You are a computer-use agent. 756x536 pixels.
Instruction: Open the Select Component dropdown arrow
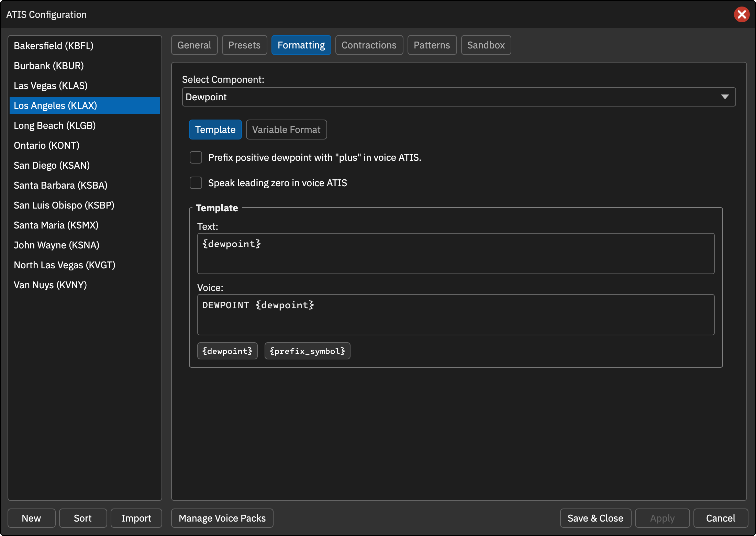[x=725, y=97]
